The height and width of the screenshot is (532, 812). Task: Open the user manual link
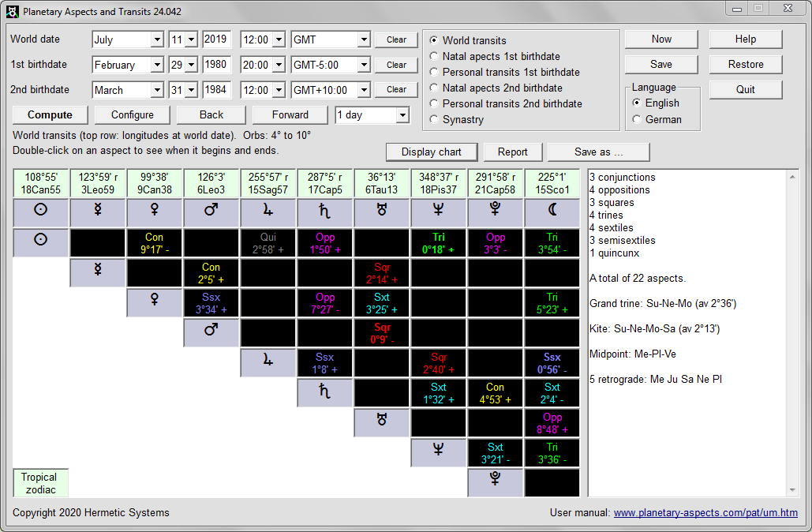coord(705,513)
